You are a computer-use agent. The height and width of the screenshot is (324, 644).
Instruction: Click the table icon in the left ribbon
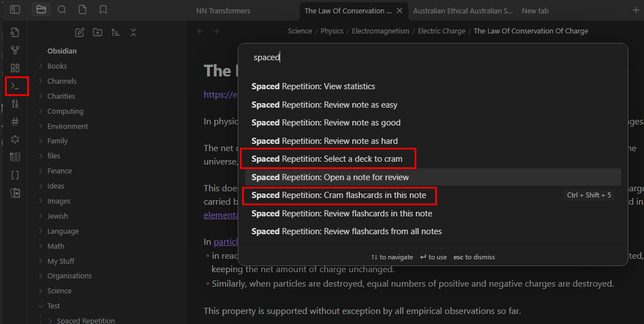tap(15, 157)
